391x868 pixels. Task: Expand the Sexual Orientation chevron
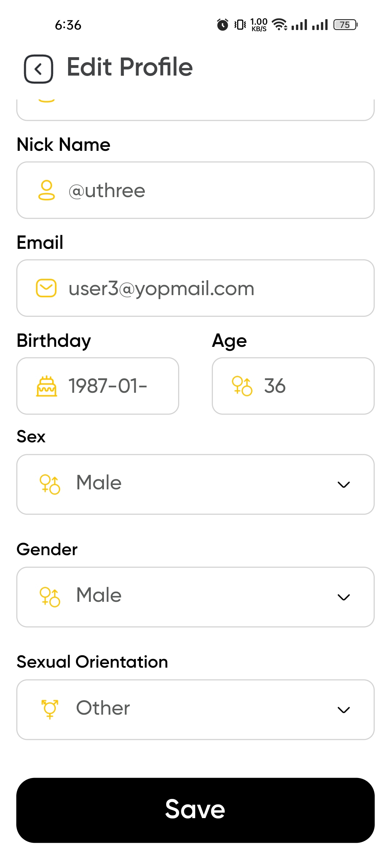tap(344, 710)
